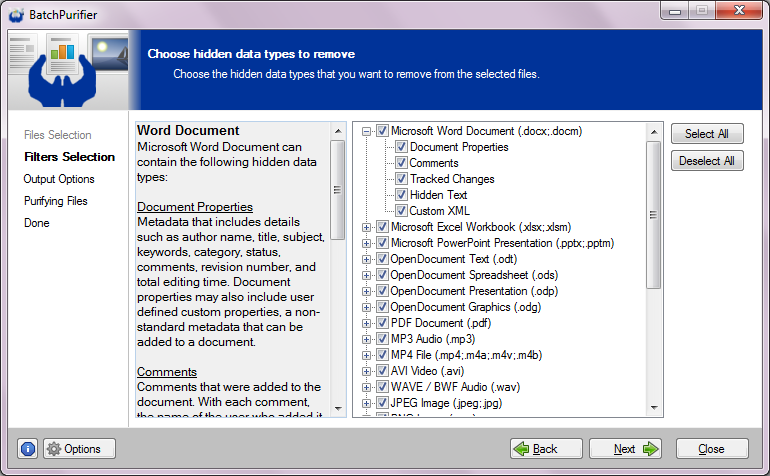
Task: Click the BatchPurifier title bar app icon
Action: [x=16, y=15]
